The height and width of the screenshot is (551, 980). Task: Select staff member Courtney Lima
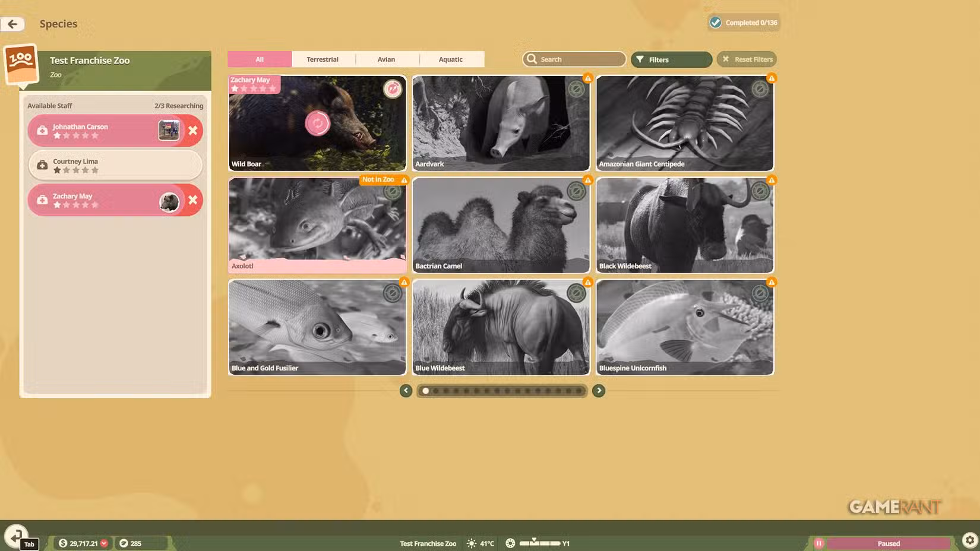115,165
